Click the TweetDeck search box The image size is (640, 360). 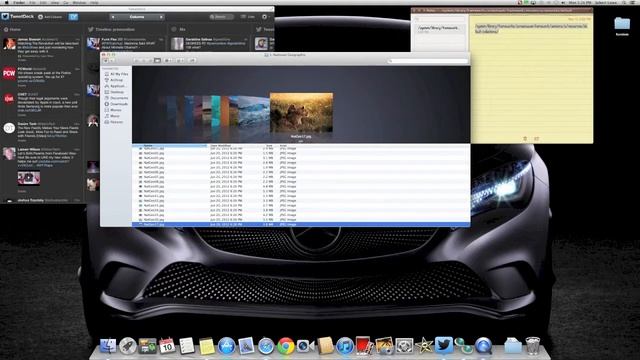tap(221, 17)
